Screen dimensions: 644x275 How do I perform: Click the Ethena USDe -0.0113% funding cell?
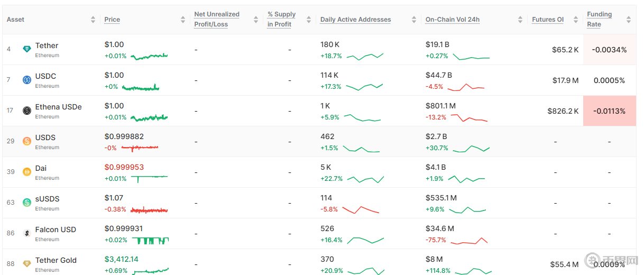tap(609, 111)
